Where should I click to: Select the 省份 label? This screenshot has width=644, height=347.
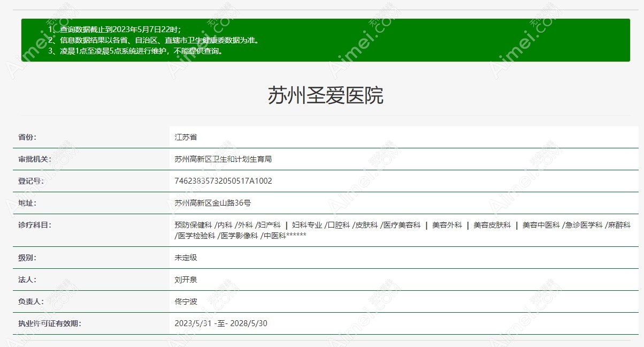pyautogui.click(x=27, y=137)
